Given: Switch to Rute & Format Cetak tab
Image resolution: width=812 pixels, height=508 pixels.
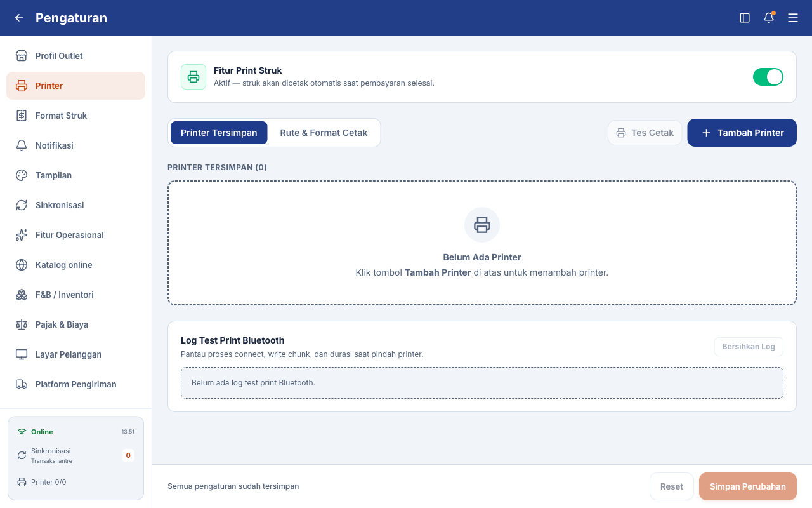Looking at the screenshot, I should (x=324, y=133).
